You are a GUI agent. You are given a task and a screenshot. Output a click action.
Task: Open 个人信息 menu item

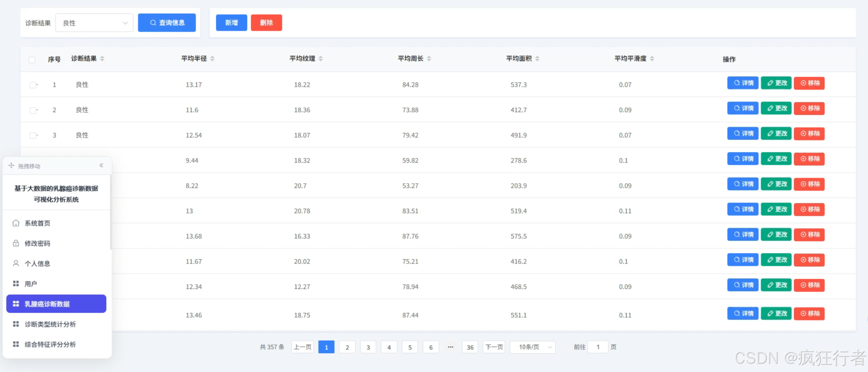coord(56,263)
